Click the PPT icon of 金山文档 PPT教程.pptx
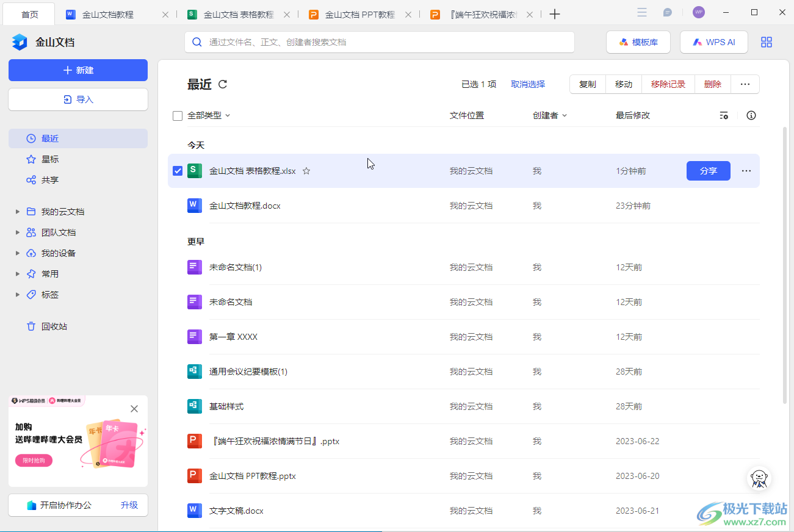794x532 pixels. (x=195, y=476)
